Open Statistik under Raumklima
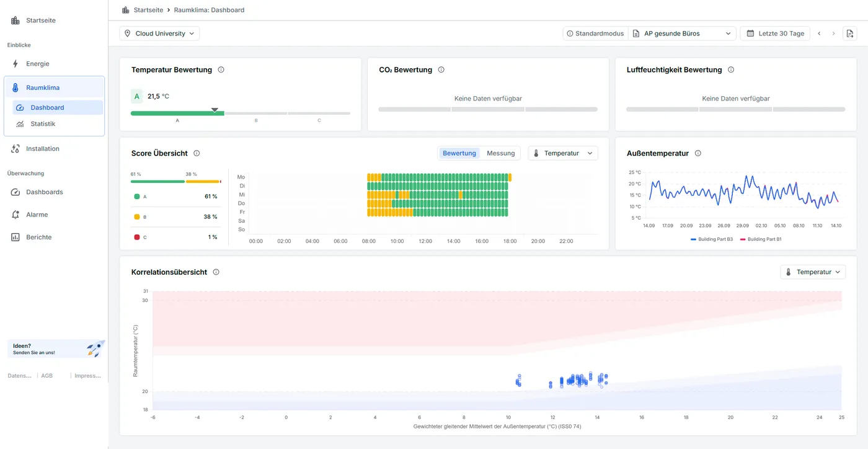Image resolution: width=868 pixels, height=449 pixels. 58,124
